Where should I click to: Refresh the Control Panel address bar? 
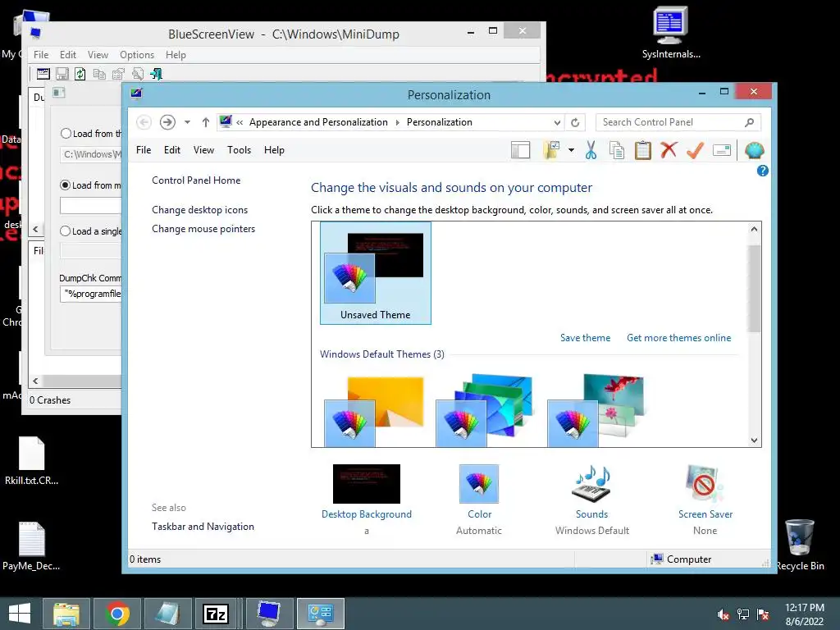(575, 123)
